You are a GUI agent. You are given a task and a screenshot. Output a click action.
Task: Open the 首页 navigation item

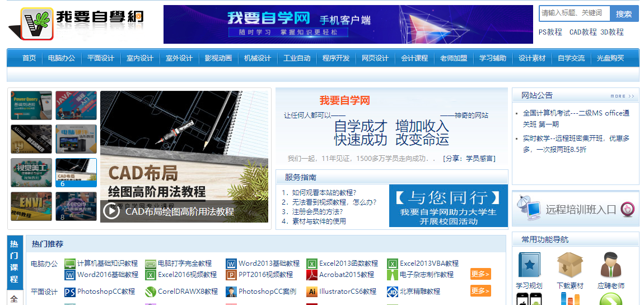pyautogui.click(x=29, y=58)
